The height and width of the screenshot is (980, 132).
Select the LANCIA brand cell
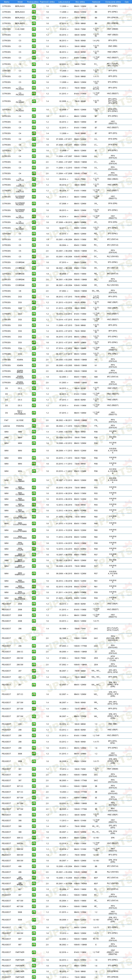click(6, 426)
